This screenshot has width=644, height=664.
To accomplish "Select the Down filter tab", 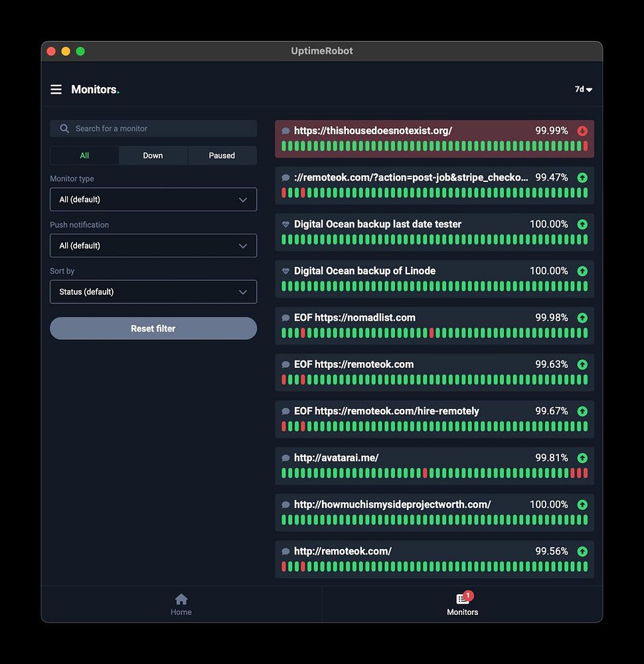I will pyautogui.click(x=153, y=155).
